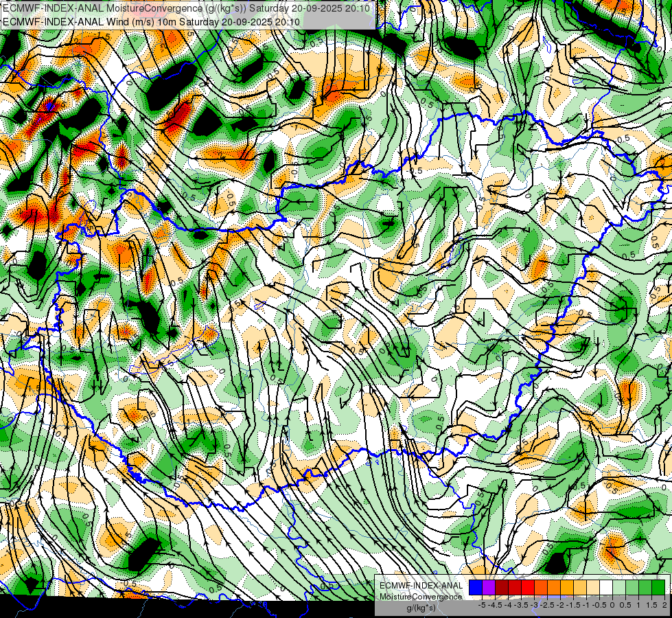Select orange-red swatch between -3 and -2.5

coord(541,588)
